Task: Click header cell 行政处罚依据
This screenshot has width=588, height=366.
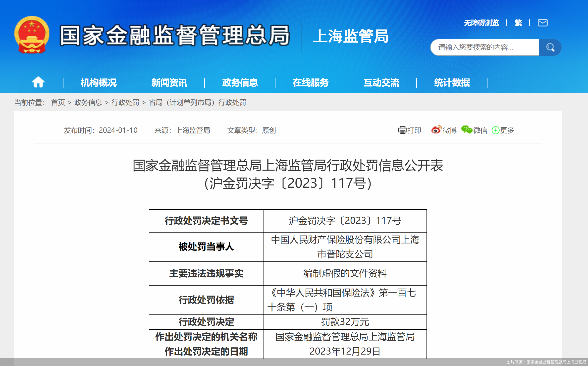Action: tap(206, 300)
